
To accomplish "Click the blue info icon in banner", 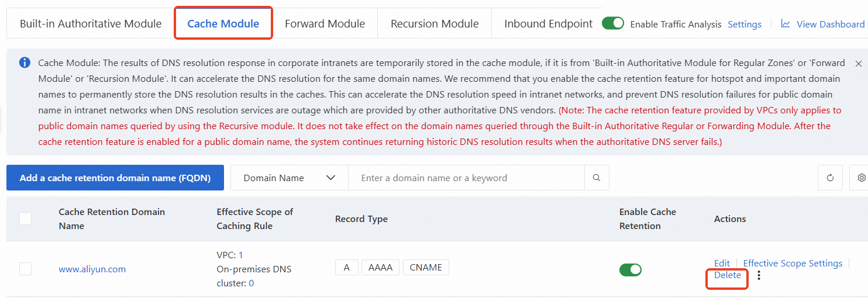I will [25, 63].
